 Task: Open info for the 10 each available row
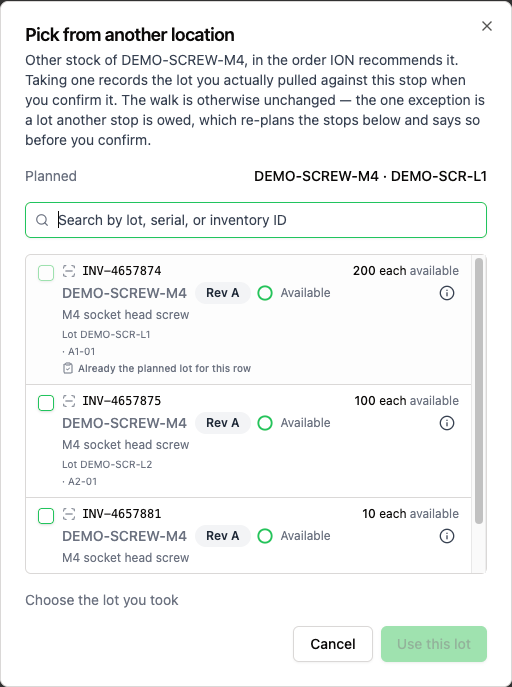tap(447, 536)
